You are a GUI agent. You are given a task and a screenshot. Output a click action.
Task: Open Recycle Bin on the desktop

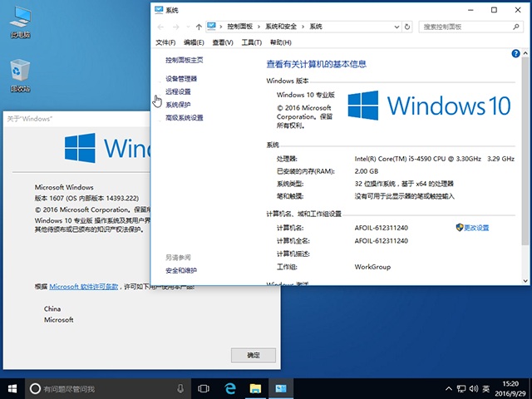(20, 76)
